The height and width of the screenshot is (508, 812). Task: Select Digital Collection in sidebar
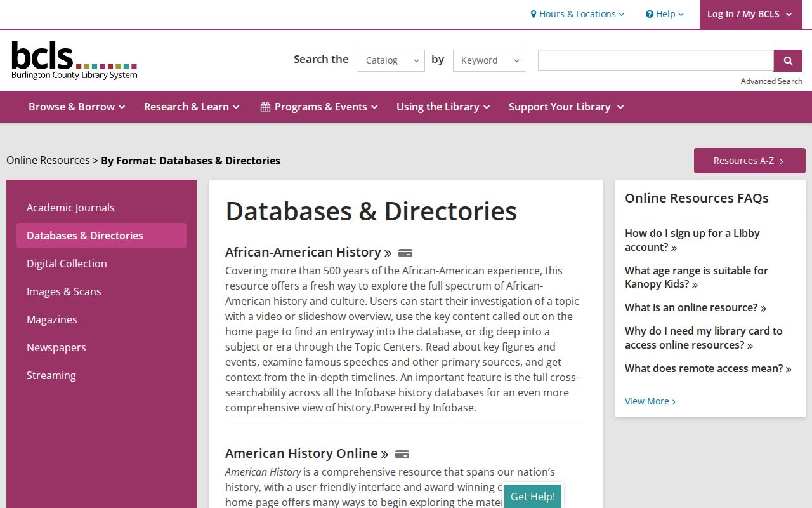tap(101, 264)
